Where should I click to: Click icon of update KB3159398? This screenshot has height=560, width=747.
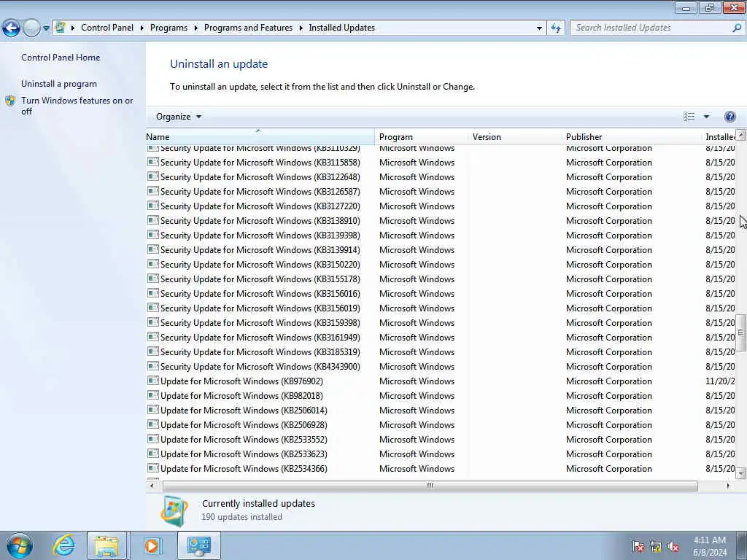(153, 323)
